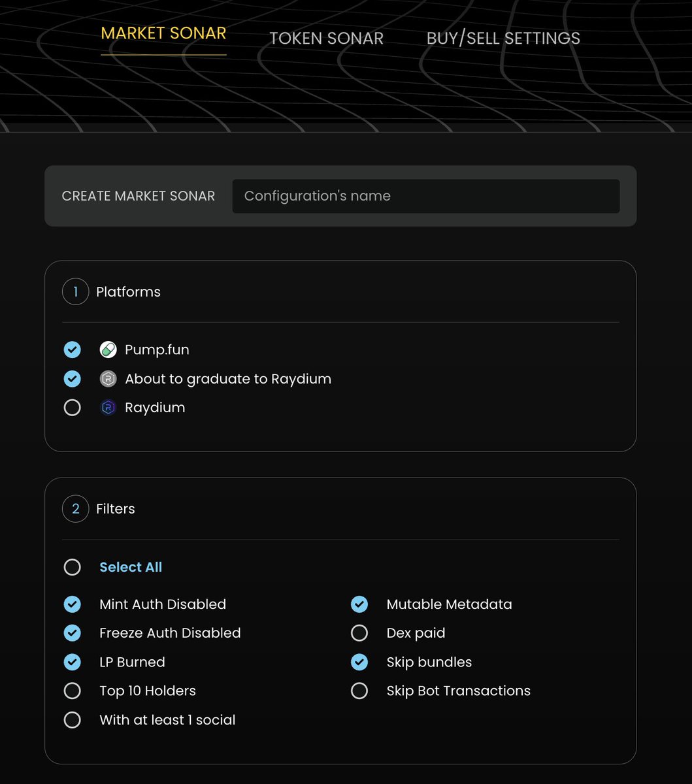This screenshot has height=784, width=692.
Task: Open the Market Sonar tab
Action: coord(163,33)
